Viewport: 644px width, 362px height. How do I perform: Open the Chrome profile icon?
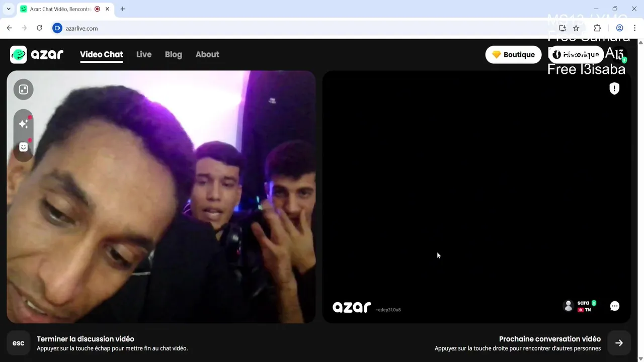coord(620,28)
